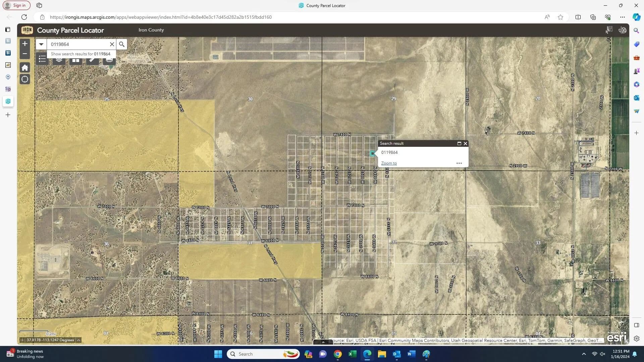Click the Zoom to link in popup
644x362 pixels.
tap(389, 163)
